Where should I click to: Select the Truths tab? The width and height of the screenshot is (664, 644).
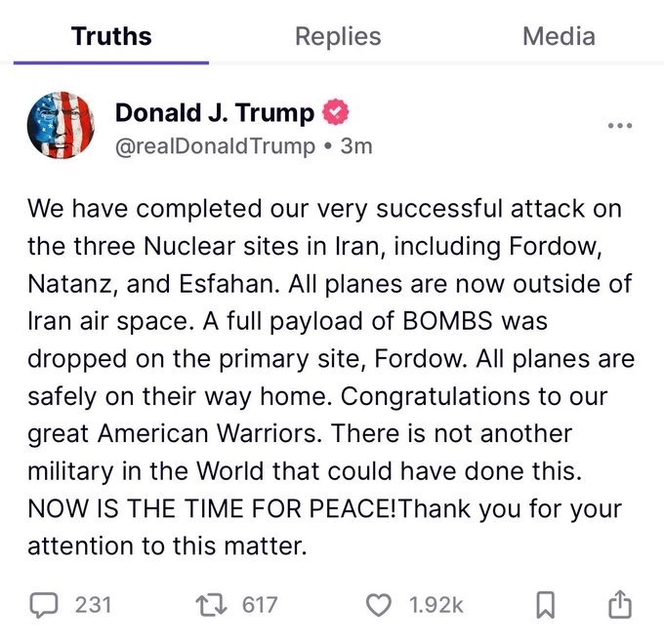point(111,37)
